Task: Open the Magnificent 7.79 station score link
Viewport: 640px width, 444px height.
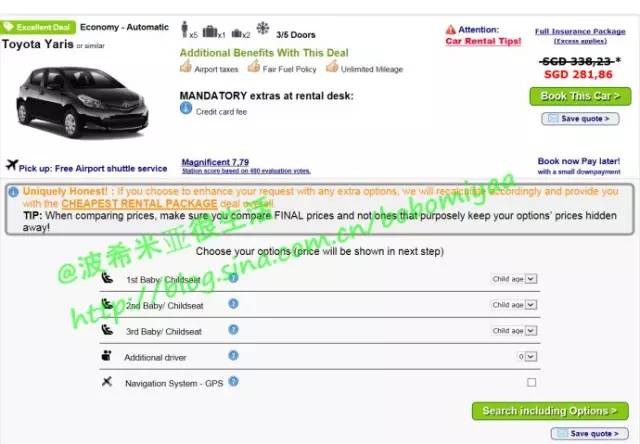Action: [x=215, y=161]
